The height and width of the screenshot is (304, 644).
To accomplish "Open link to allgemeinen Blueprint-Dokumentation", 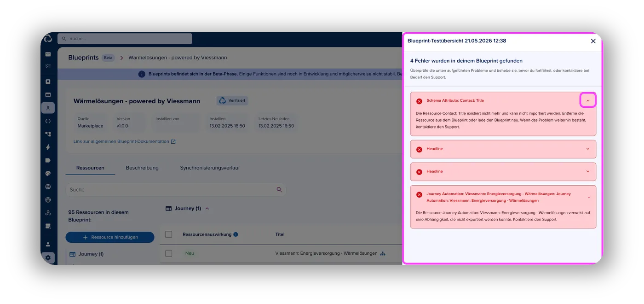I will 125,141.
